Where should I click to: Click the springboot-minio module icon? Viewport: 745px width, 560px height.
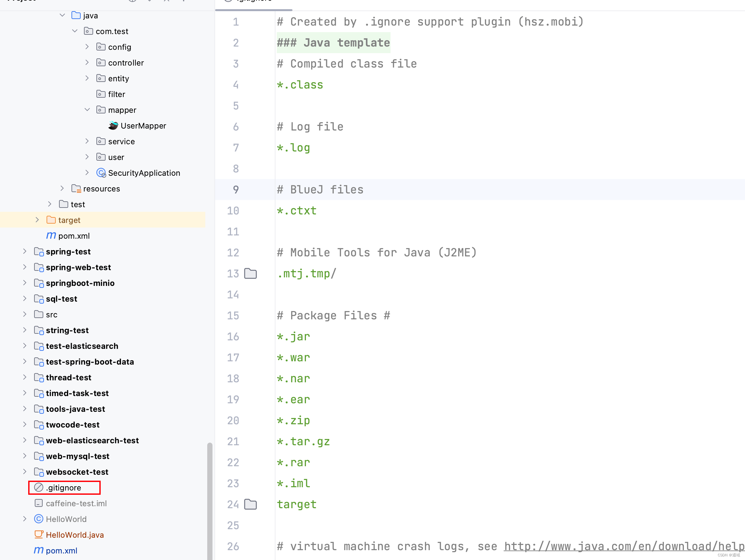(39, 283)
